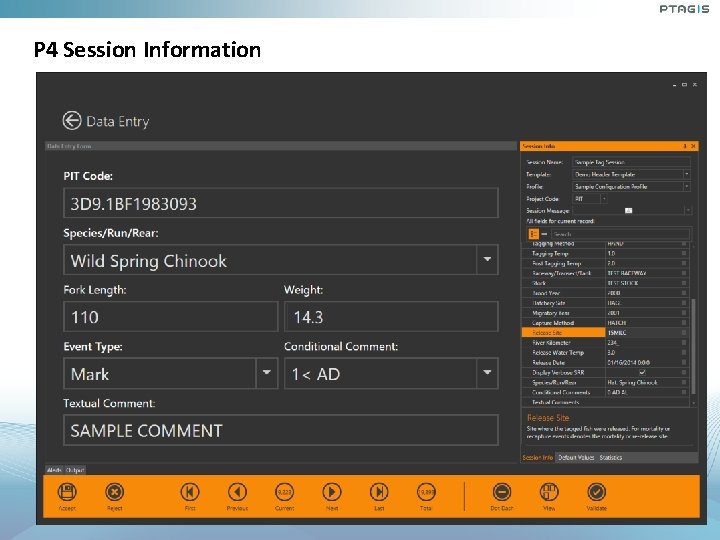Click the Total records counter icon

(426, 492)
